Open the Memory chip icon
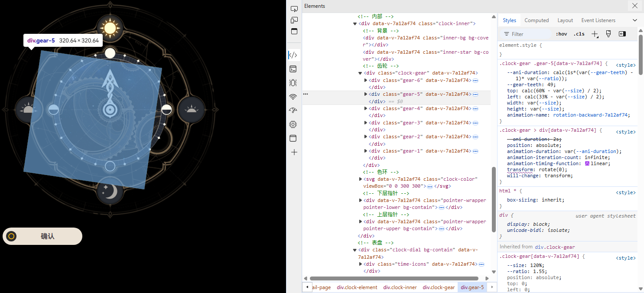The width and height of the screenshot is (644, 293). pyautogui.click(x=293, y=124)
